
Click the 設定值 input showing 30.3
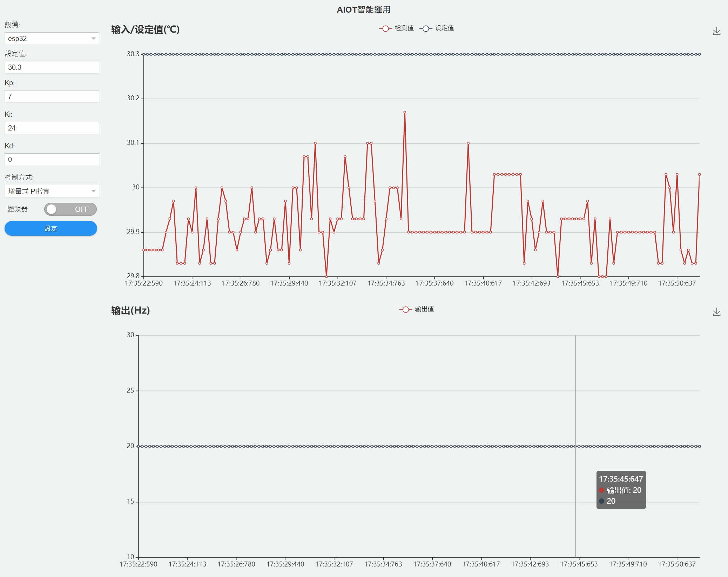52,67
